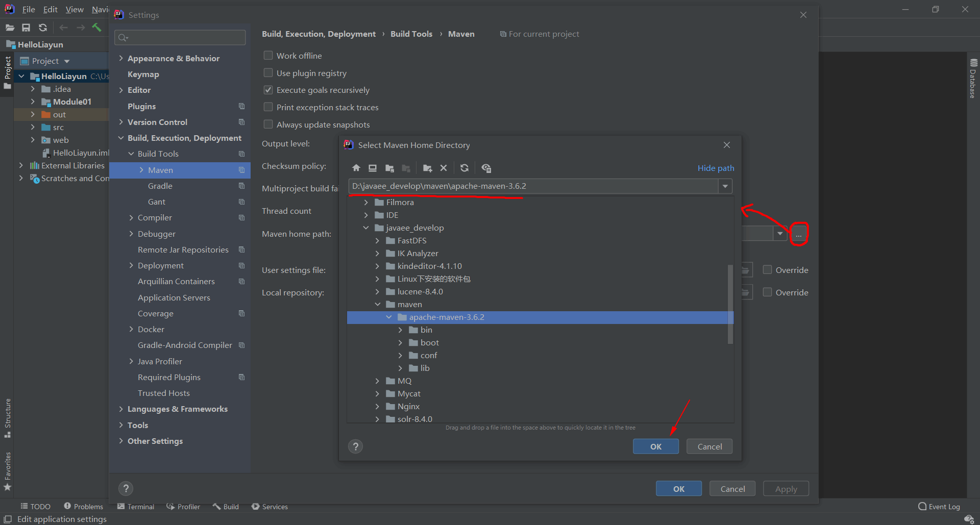Click the Save All floppy disk icon

click(26, 28)
